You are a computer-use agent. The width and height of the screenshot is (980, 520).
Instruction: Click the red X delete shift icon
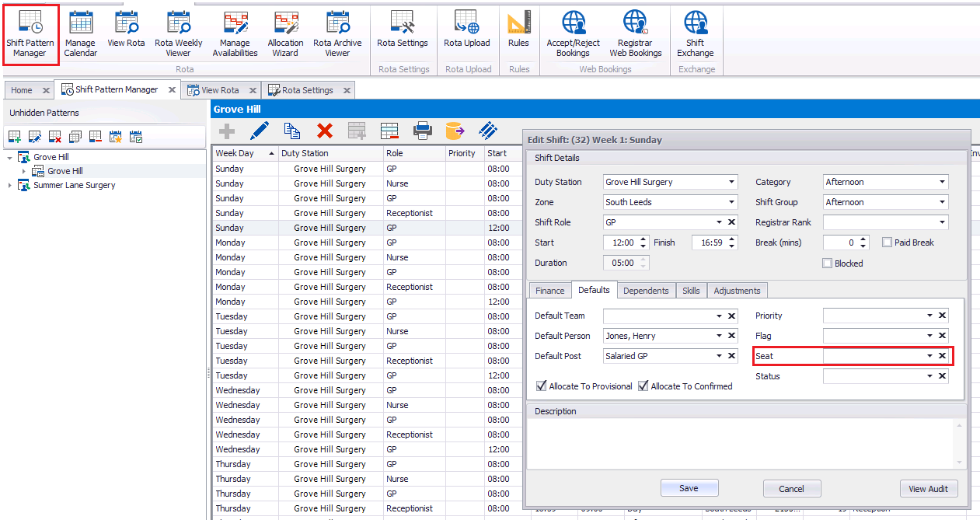[325, 131]
